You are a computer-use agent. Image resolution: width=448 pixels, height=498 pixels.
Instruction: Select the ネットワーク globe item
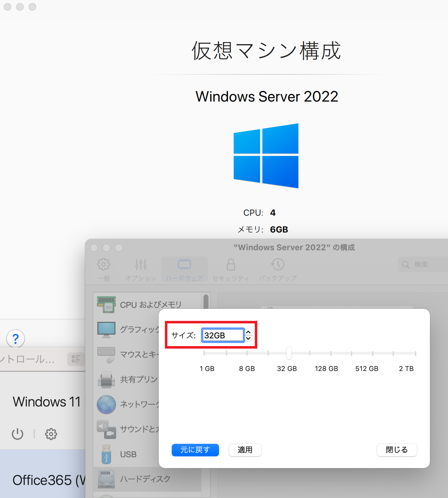[x=126, y=404]
